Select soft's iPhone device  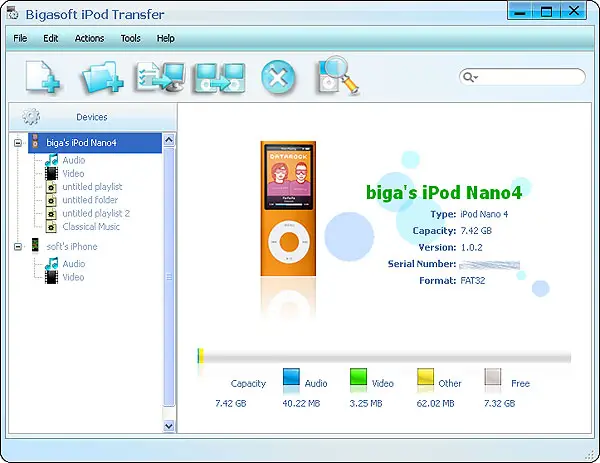72,246
